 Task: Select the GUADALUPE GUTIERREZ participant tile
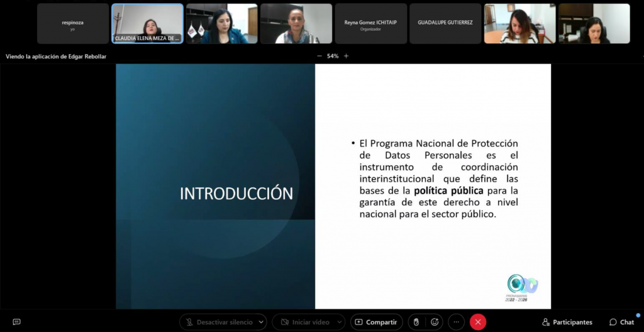(445, 23)
